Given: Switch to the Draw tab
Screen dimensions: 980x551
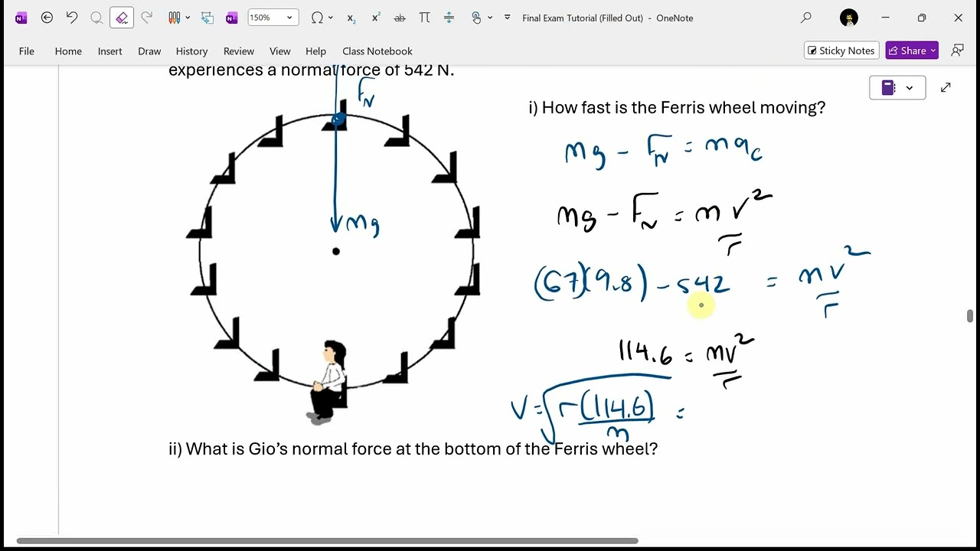Looking at the screenshot, I should click(x=149, y=51).
